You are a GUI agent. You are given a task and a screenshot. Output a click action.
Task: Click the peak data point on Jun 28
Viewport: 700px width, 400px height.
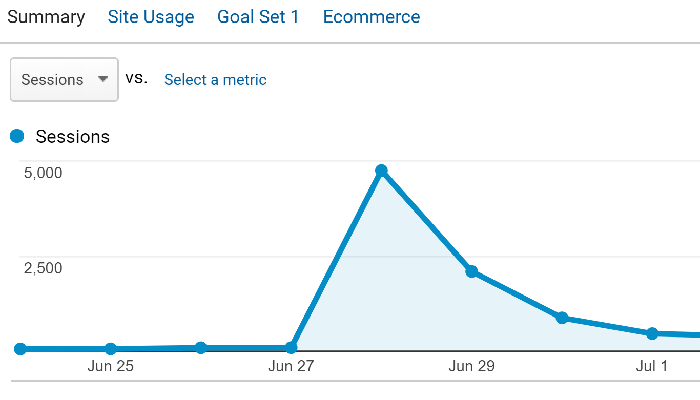click(381, 171)
